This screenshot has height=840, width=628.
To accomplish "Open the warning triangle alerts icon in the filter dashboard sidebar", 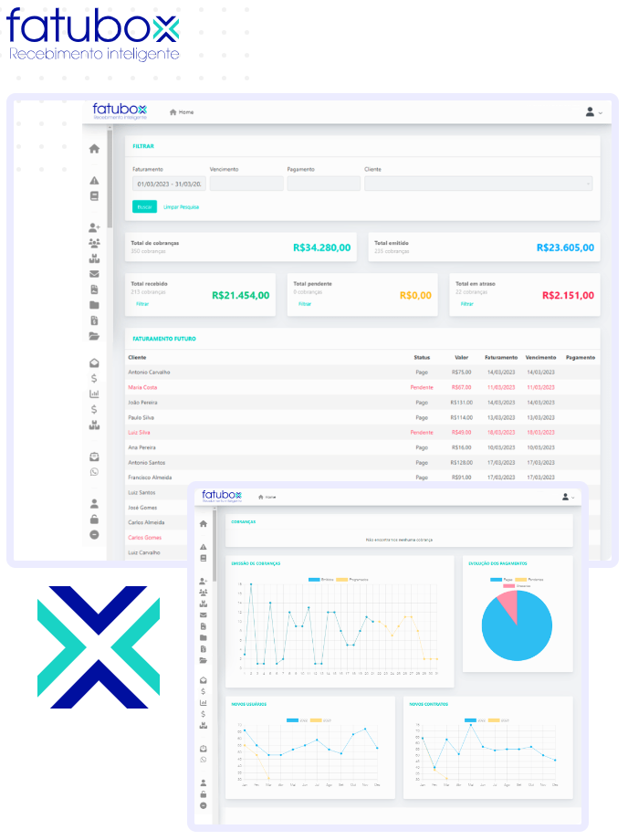I will click(x=94, y=181).
